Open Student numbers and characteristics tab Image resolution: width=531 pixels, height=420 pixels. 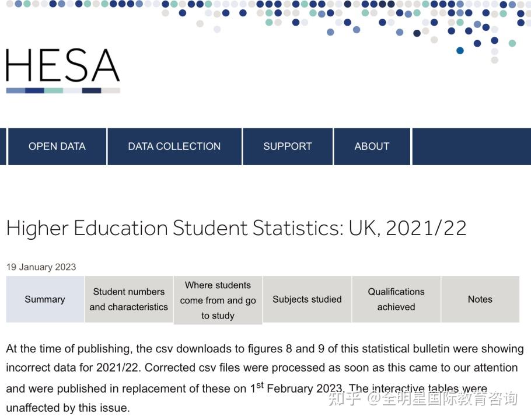click(129, 299)
